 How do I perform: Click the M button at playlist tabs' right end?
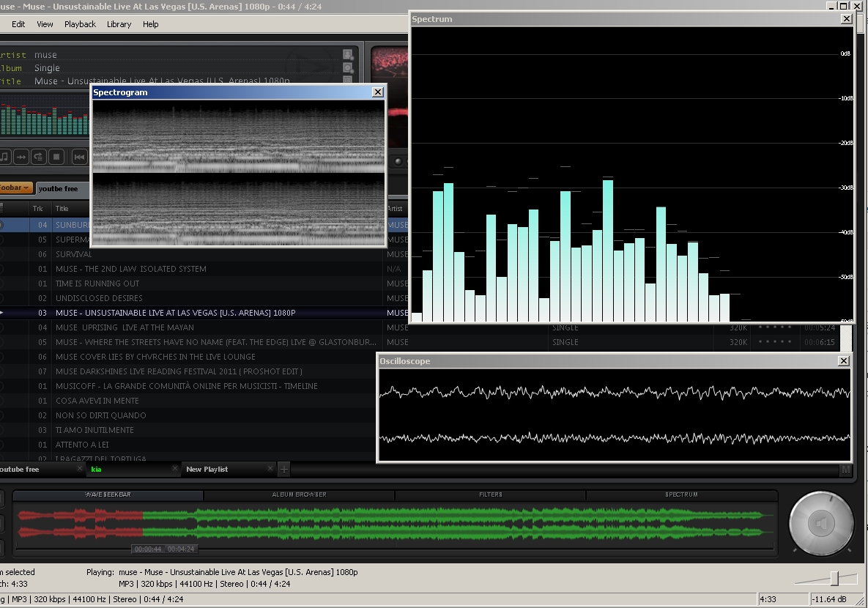coord(845,470)
